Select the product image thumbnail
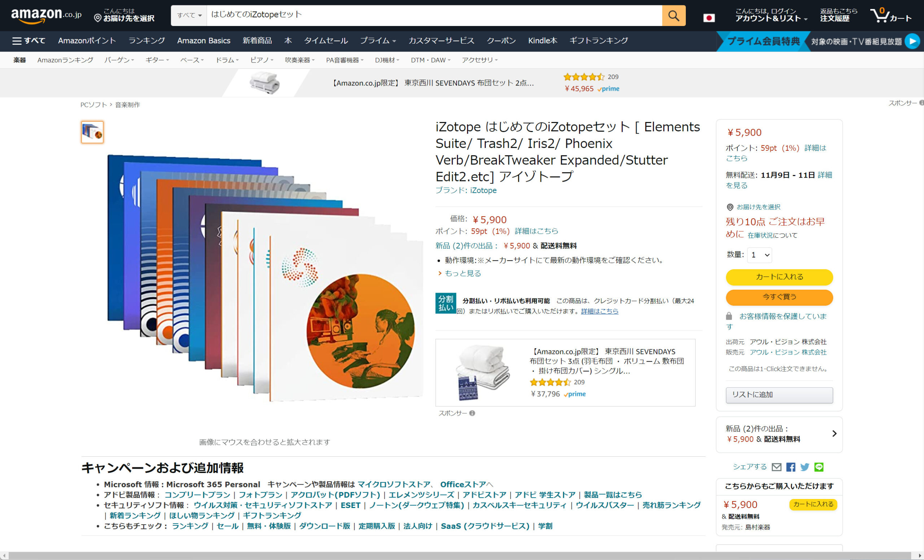The width and height of the screenshot is (924, 560). click(92, 132)
